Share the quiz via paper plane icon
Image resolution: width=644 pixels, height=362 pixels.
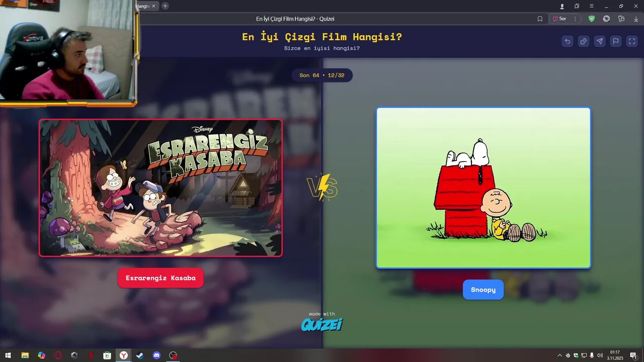tap(600, 41)
